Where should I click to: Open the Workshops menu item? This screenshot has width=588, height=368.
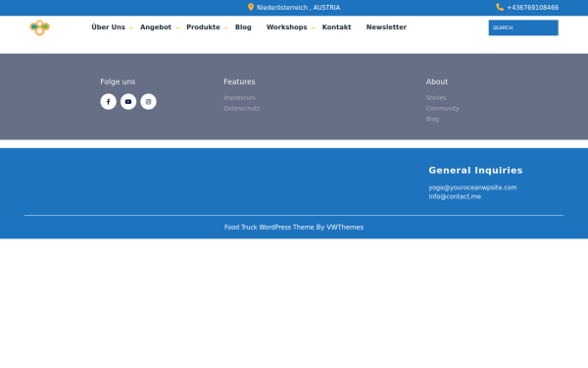[287, 27]
